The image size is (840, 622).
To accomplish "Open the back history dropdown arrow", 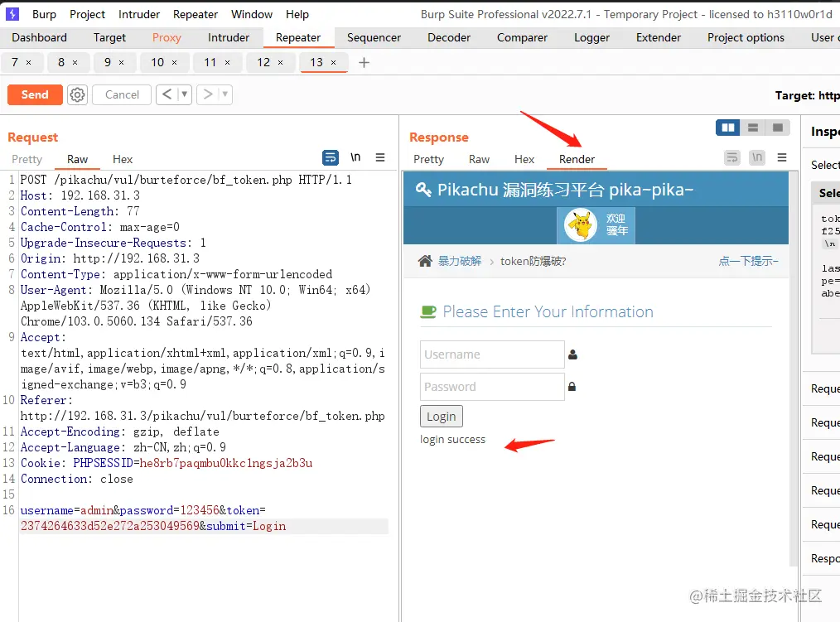I will coord(184,94).
